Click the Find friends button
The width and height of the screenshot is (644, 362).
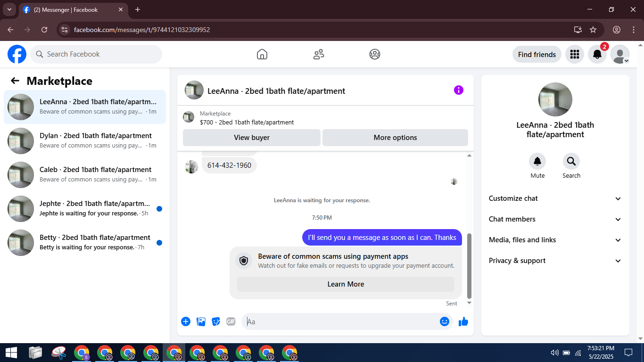pos(537,54)
